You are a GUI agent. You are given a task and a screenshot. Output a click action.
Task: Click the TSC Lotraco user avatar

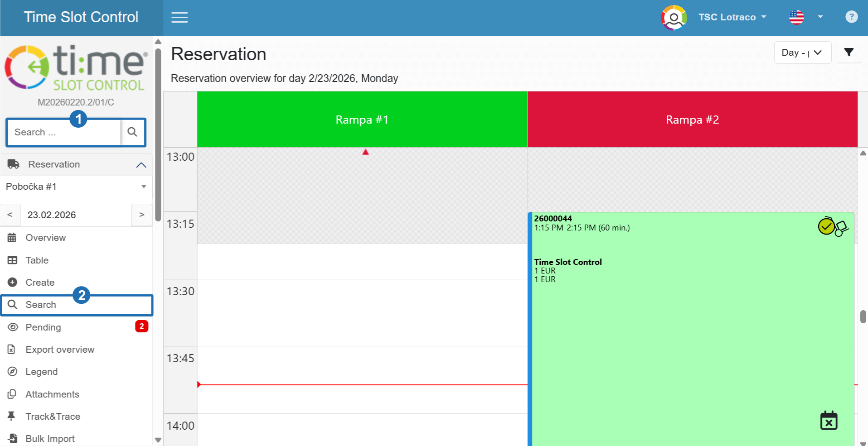[x=674, y=18]
